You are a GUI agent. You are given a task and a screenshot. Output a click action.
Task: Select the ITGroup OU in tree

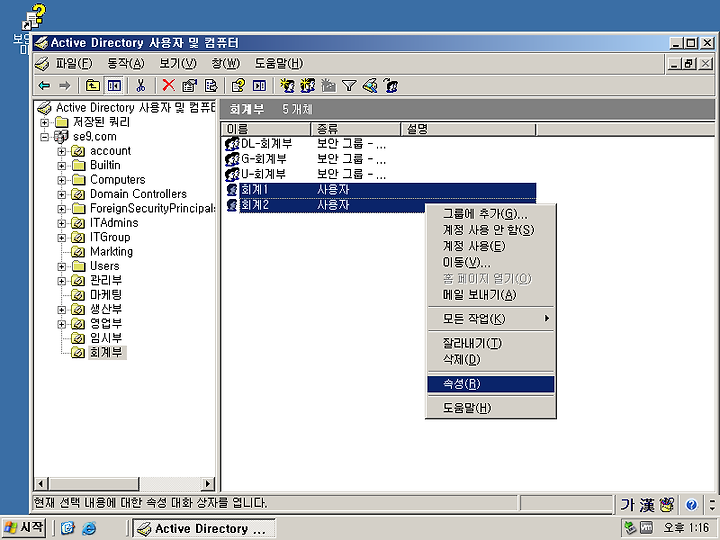point(110,238)
